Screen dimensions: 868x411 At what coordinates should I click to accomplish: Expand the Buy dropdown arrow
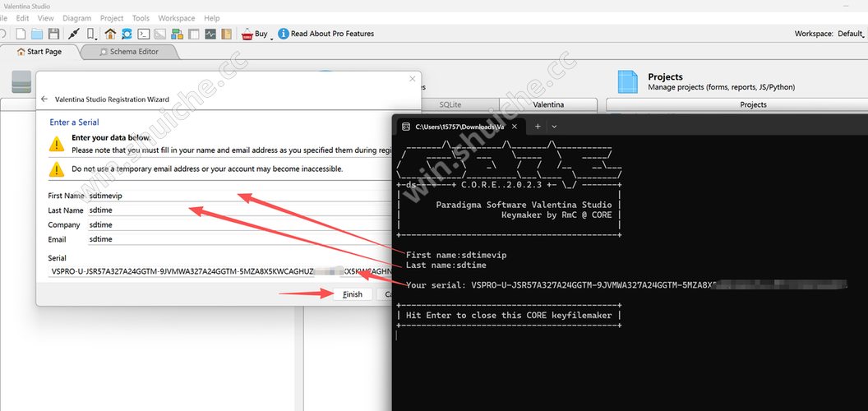click(272, 36)
